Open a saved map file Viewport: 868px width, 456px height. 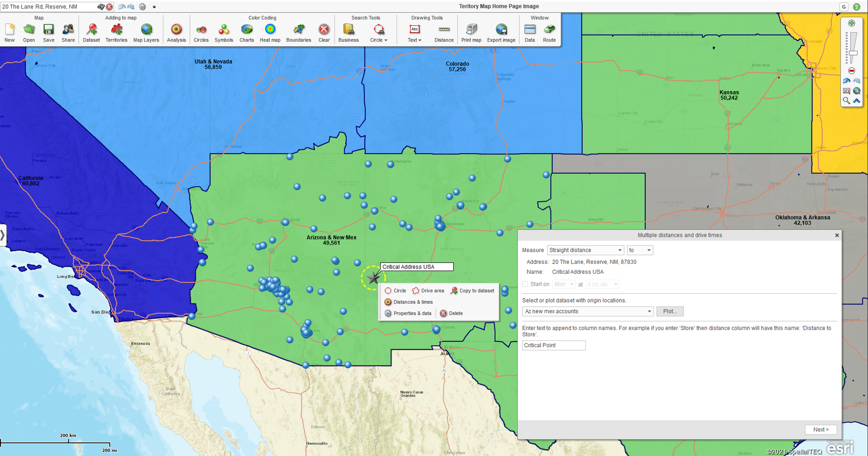point(29,33)
